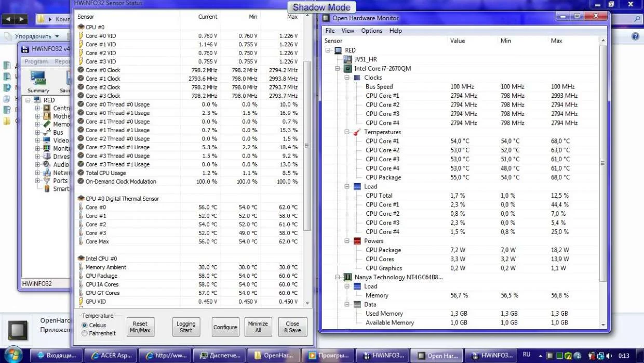Screen dimensions: 644x363
Task: Collapse the Clocks group
Action: point(347,77)
